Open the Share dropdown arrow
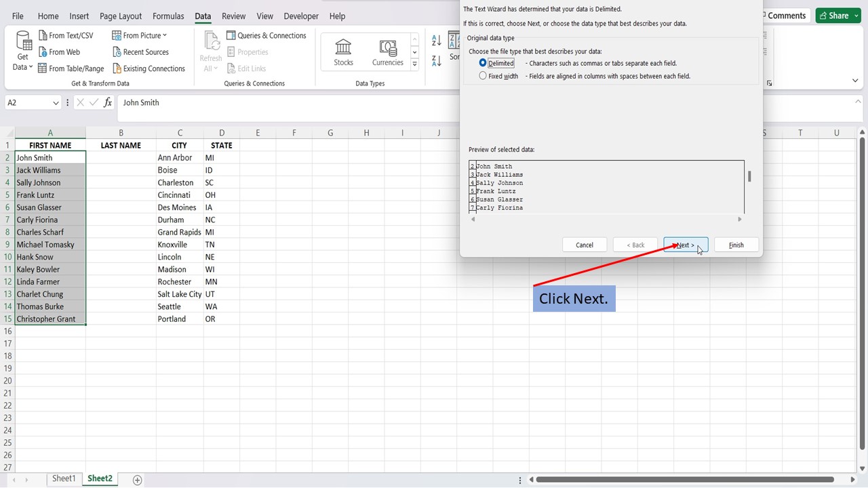This screenshot has height=488, width=868. point(855,16)
